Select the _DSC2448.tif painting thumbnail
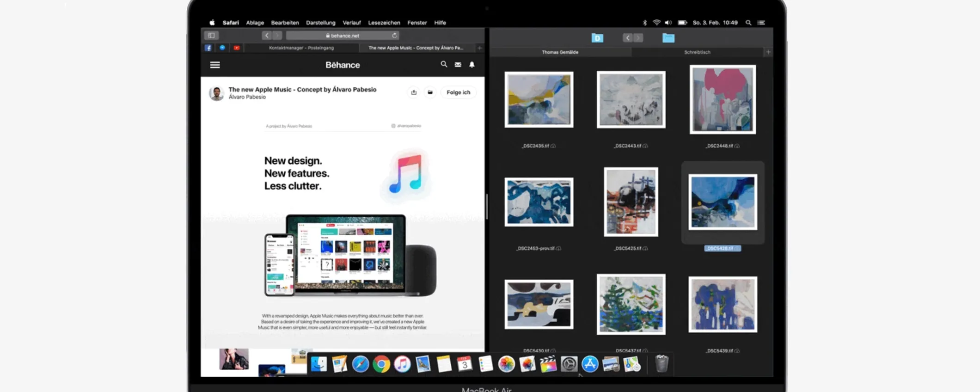 [723, 99]
